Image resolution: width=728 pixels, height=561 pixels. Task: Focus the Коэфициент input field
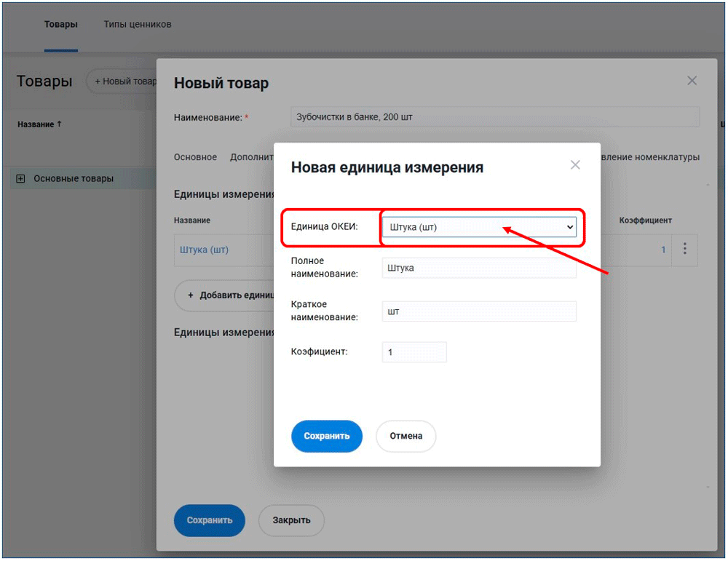tap(414, 352)
